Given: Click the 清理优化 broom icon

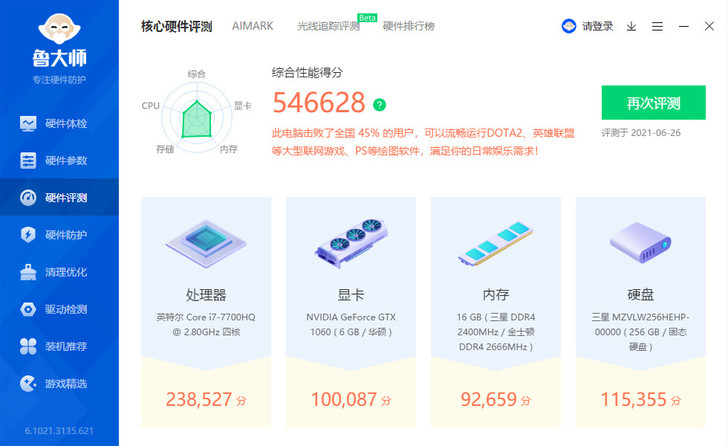Looking at the screenshot, I should tap(28, 272).
